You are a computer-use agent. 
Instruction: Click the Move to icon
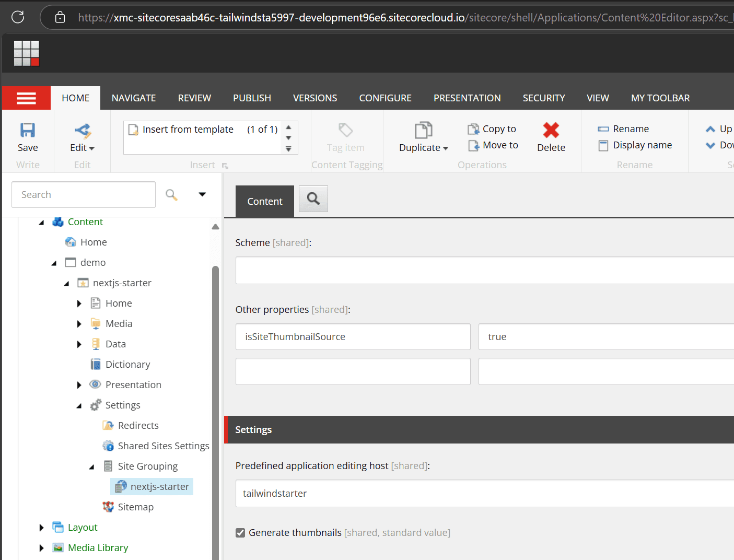click(473, 145)
